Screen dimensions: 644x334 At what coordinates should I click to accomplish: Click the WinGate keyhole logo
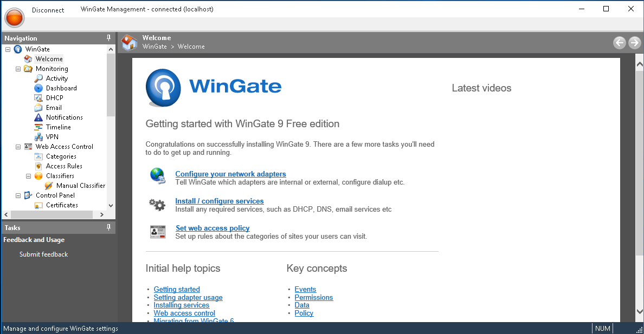pos(163,88)
